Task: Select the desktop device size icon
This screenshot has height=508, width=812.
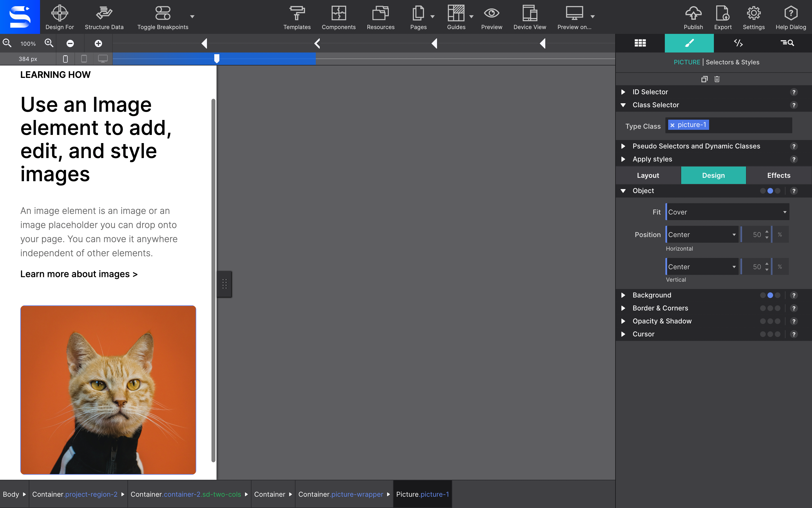Action: pyautogui.click(x=103, y=59)
